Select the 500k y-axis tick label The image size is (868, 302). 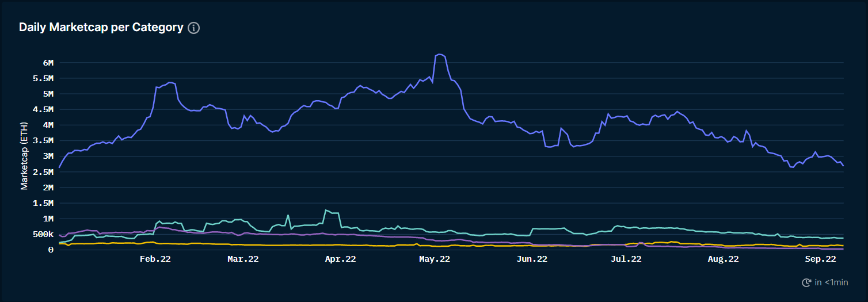pos(43,234)
